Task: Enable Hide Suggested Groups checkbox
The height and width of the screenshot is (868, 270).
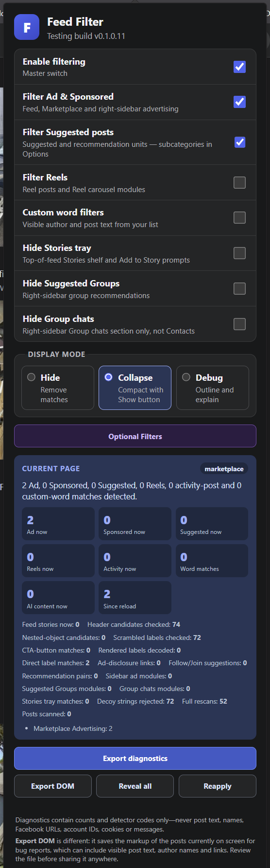Action: coord(239,288)
